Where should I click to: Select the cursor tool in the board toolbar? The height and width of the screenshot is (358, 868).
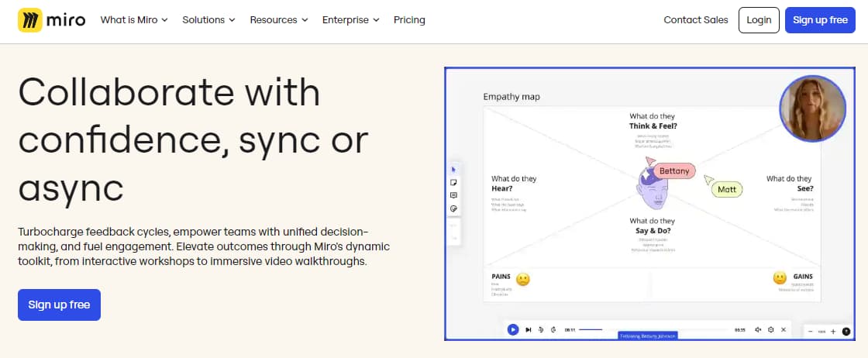pyautogui.click(x=454, y=170)
